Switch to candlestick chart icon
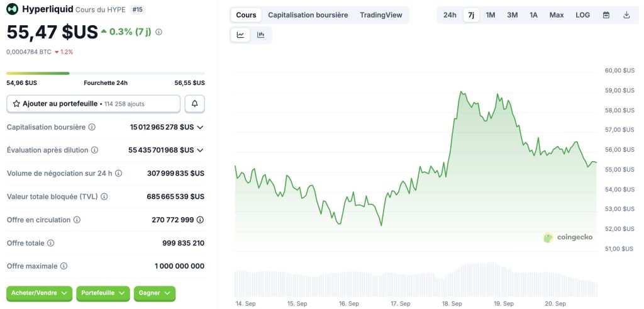644x309 pixels. tap(261, 35)
